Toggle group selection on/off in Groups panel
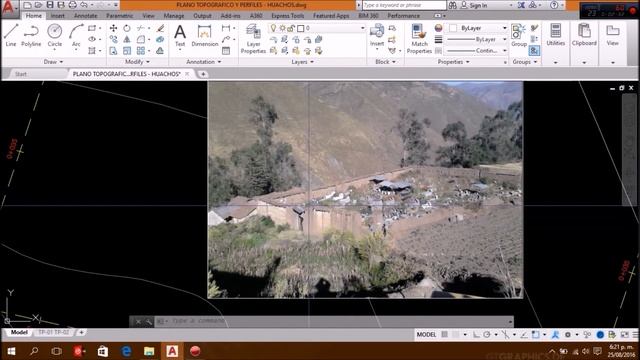Screen dimensions: 640x360 534,51
